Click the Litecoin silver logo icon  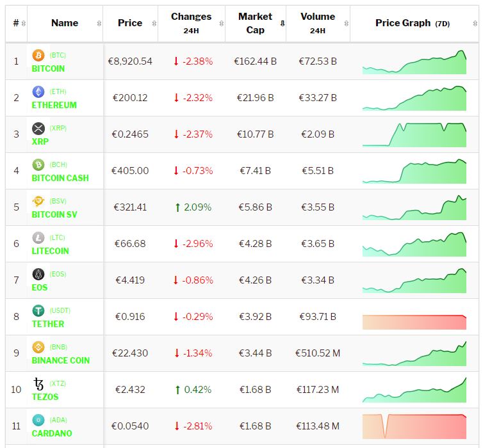38,237
